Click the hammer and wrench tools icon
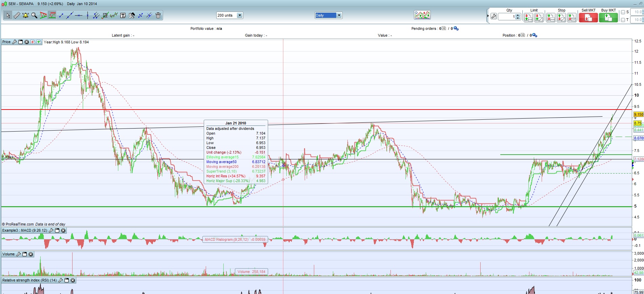The width and height of the screenshot is (644, 294). coord(132,16)
